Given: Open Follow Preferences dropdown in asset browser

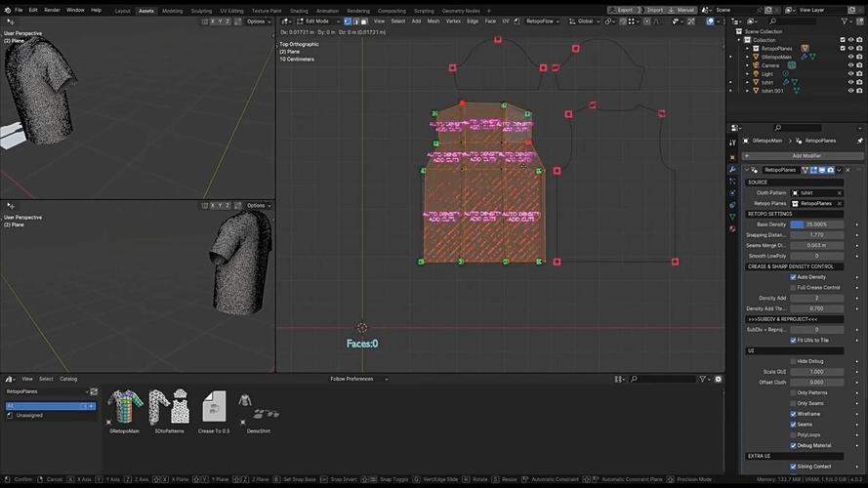Looking at the screenshot, I should pyautogui.click(x=359, y=379).
